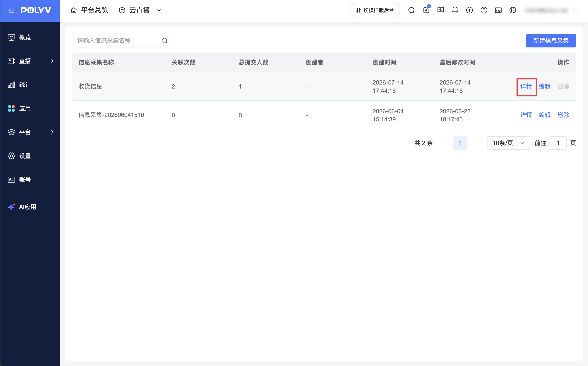Click the AI应用 sparkle icon
The height and width of the screenshot is (366, 588).
click(x=11, y=207)
